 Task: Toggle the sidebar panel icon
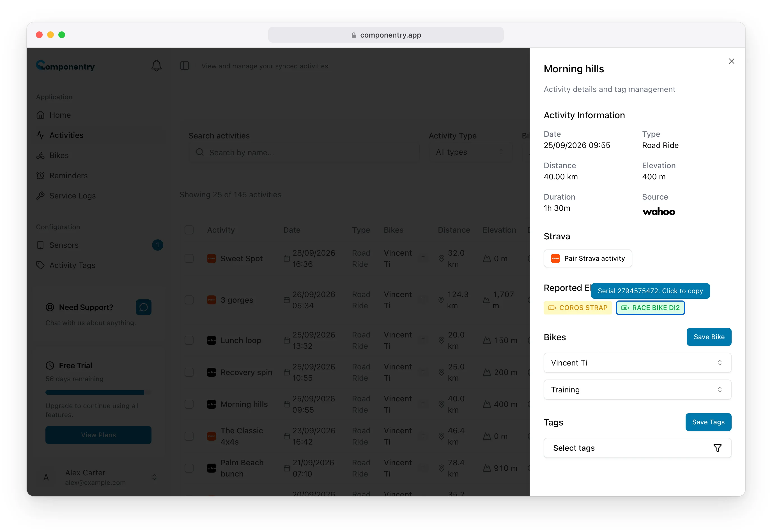(185, 66)
